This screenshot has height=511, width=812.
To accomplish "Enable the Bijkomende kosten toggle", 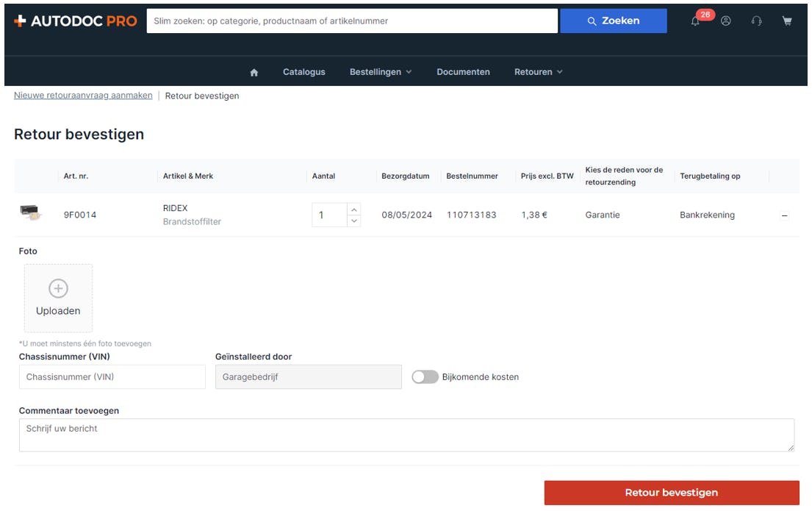I will 425,377.
